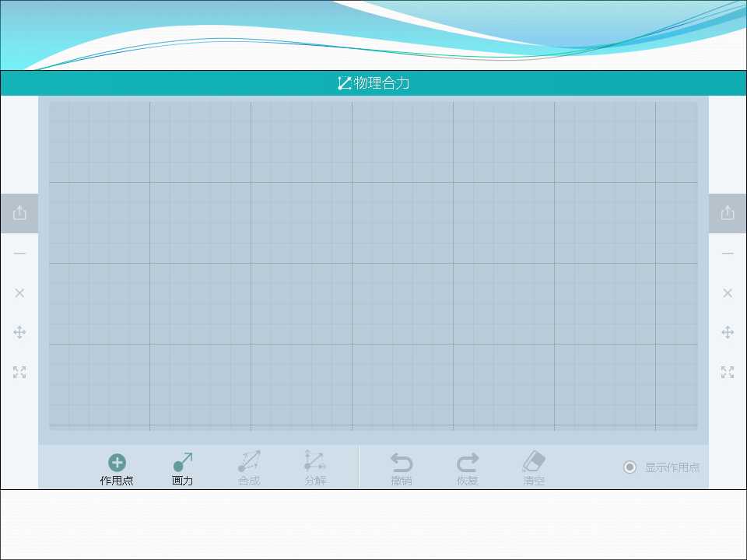Choose the 画力 draw force tool
Screen dimensions: 747x560
pyautogui.click(x=182, y=469)
